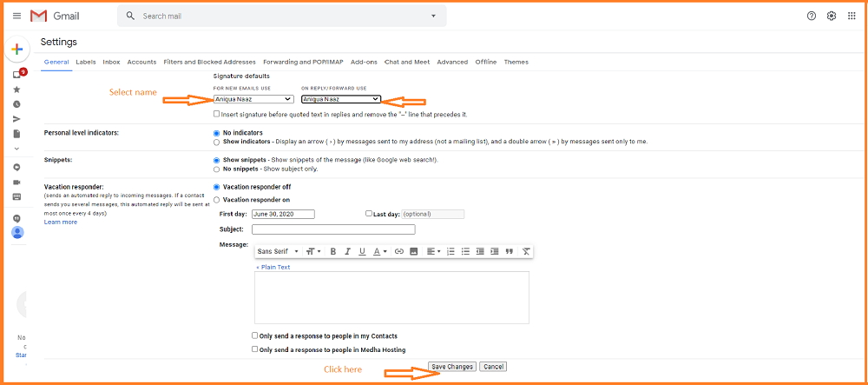Click the insert link icon
This screenshot has height=385, width=868.
[399, 251]
